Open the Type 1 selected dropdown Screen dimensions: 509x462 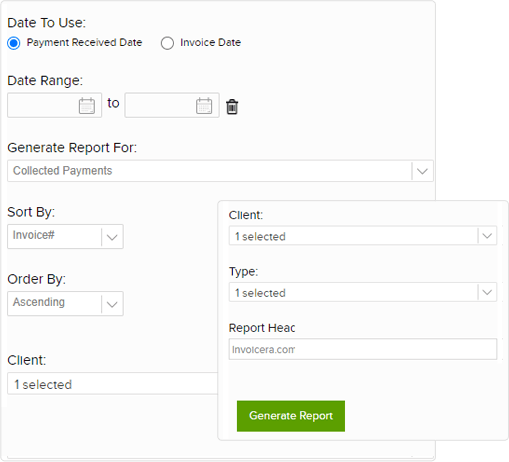[363, 292]
